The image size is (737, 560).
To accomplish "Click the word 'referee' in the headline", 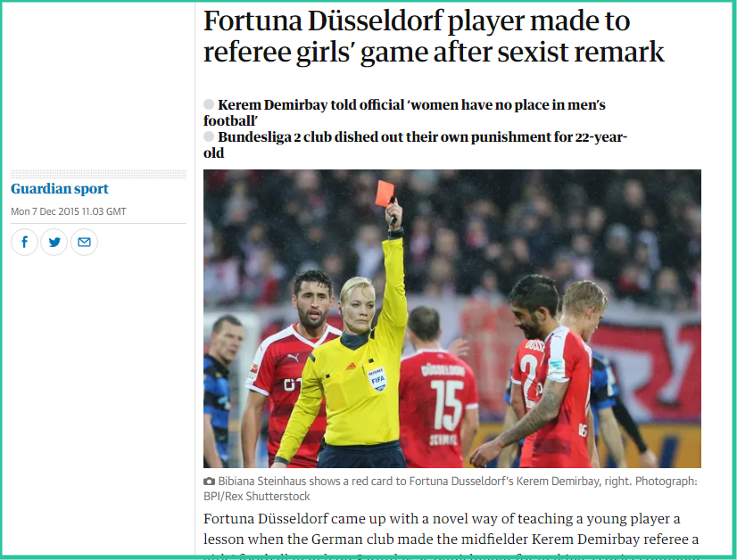I will [246, 52].
